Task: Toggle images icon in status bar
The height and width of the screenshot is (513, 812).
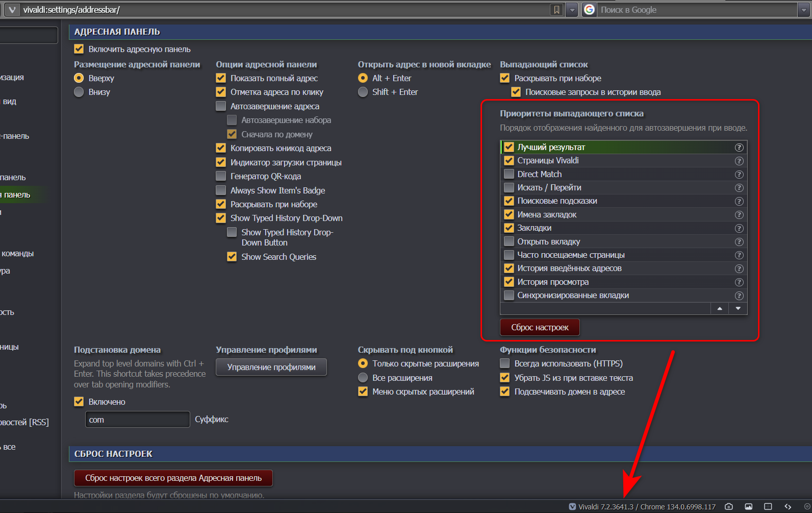Action: (x=749, y=506)
